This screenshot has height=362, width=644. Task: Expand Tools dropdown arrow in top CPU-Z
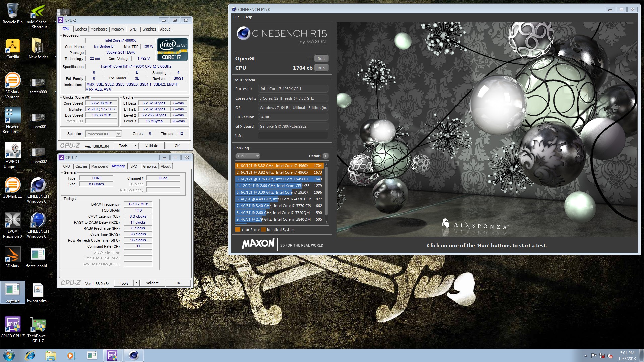(x=136, y=146)
